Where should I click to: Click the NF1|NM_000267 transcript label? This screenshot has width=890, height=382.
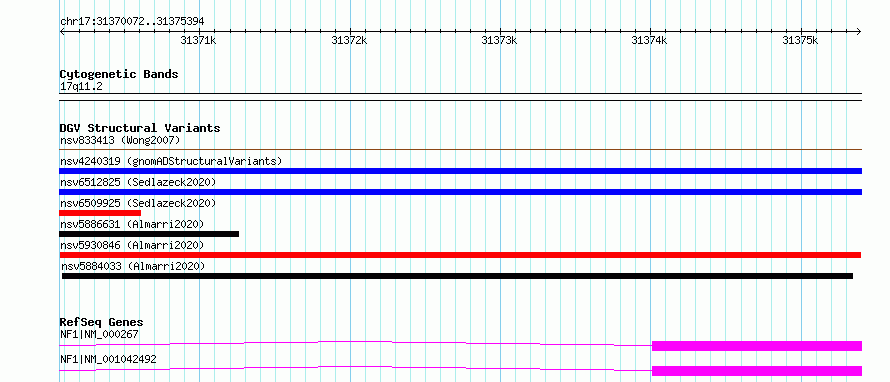[x=99, y=334]
